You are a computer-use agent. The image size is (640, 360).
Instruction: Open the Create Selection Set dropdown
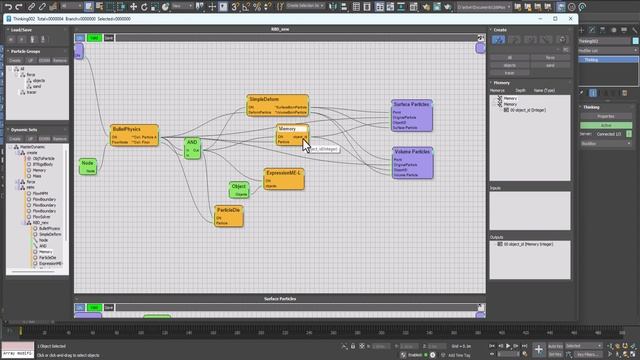tap(305, 6)
